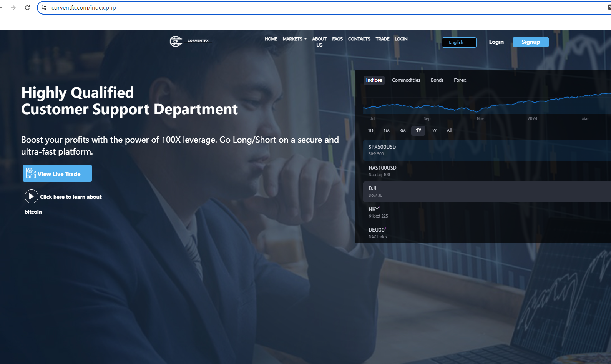Click the browser forward arrow
The image size is (611, 364).
pos(13,8)
